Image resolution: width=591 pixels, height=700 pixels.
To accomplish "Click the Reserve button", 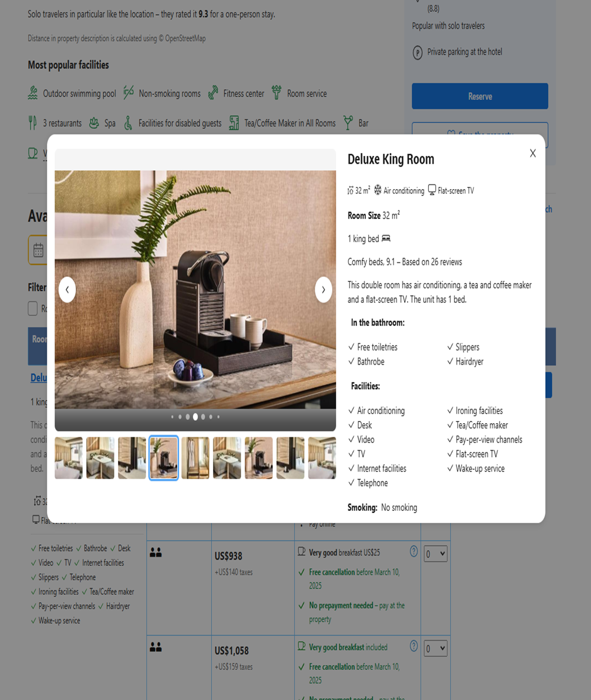I will point(480,96).
